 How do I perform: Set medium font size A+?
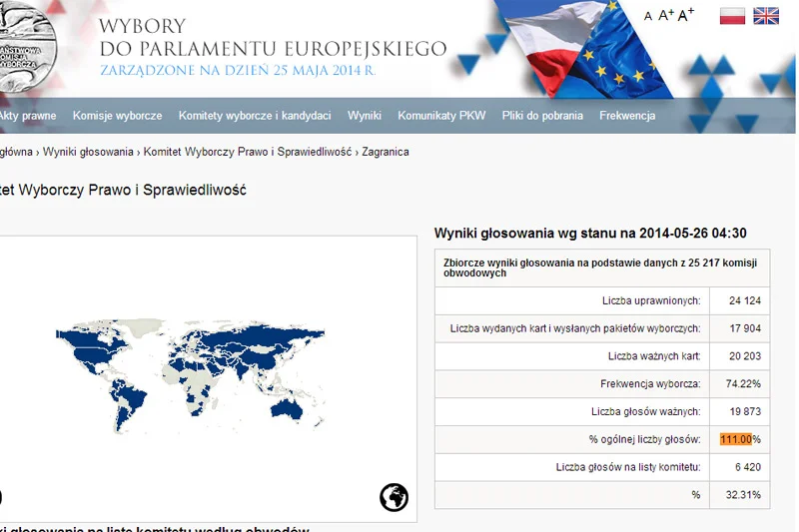[665, 15]
